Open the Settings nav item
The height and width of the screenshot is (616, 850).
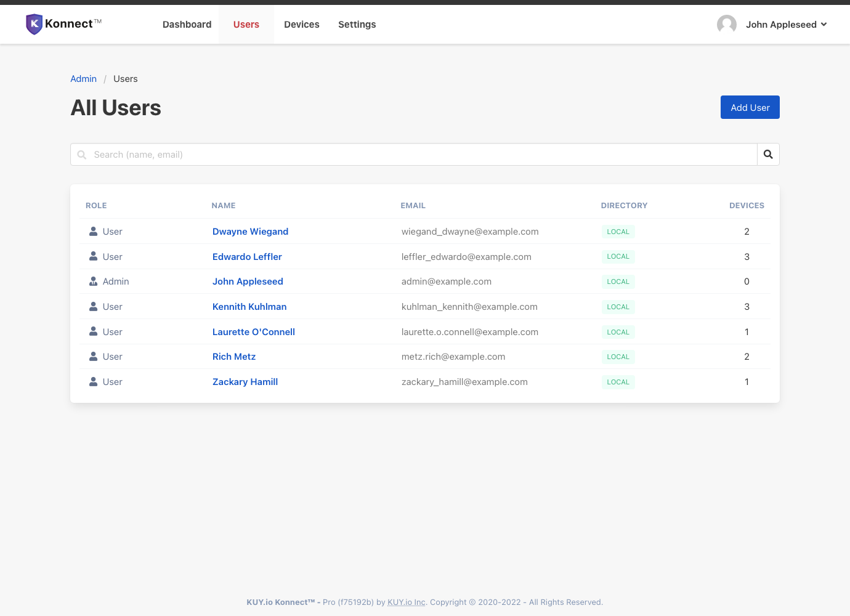(357, 25)
